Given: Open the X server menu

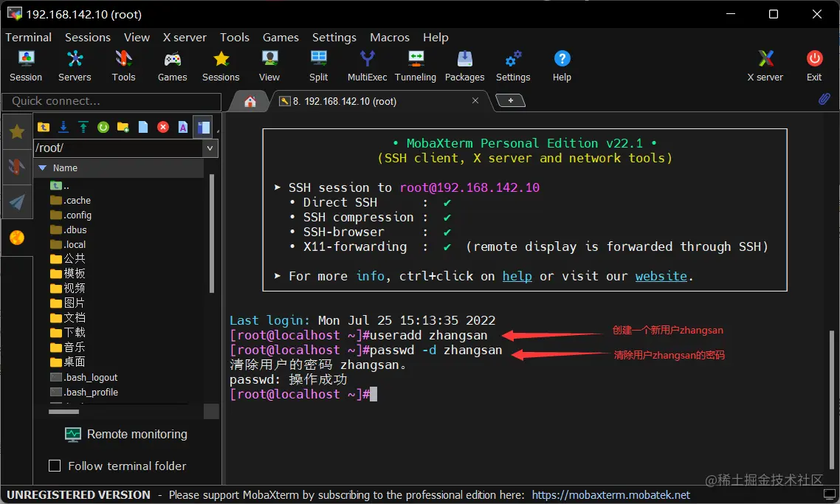Looking at the screenshot, I should pyautogui.click(x=185, y=37).
